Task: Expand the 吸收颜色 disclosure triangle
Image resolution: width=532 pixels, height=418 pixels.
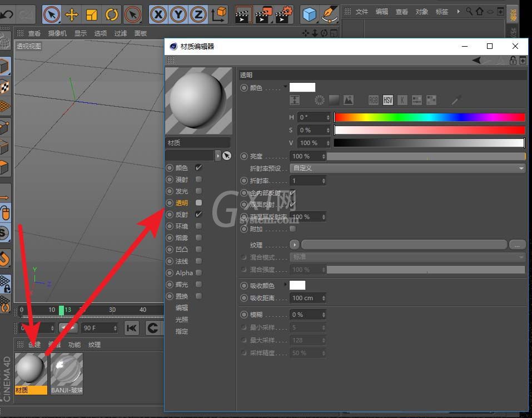Action: (x=285, y=284)
